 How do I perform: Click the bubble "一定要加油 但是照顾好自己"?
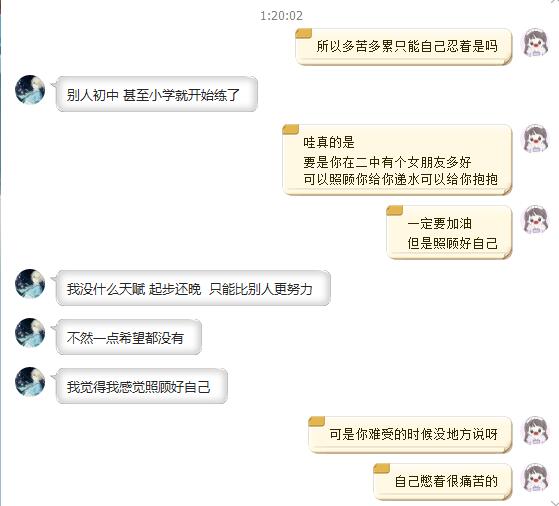449,232
